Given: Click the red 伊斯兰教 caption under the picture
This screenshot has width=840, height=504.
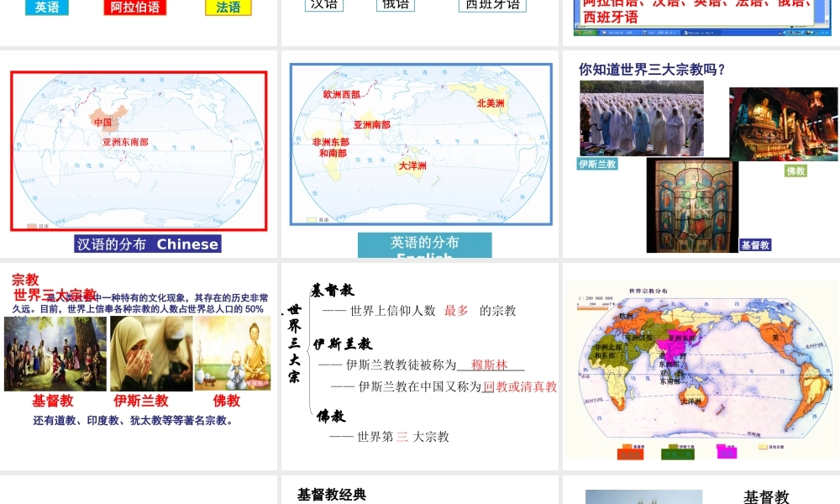Looking at the screenshot, I should (x=141, y=401).
